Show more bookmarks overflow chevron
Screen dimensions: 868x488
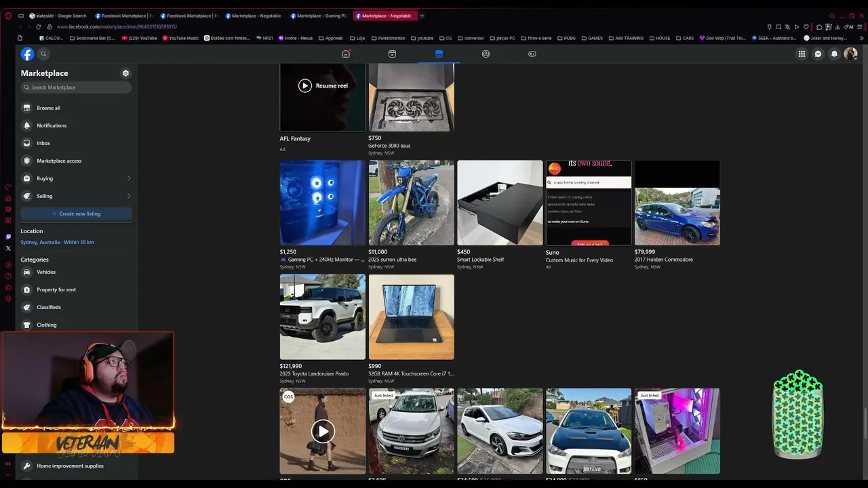[x=861, y=38]
